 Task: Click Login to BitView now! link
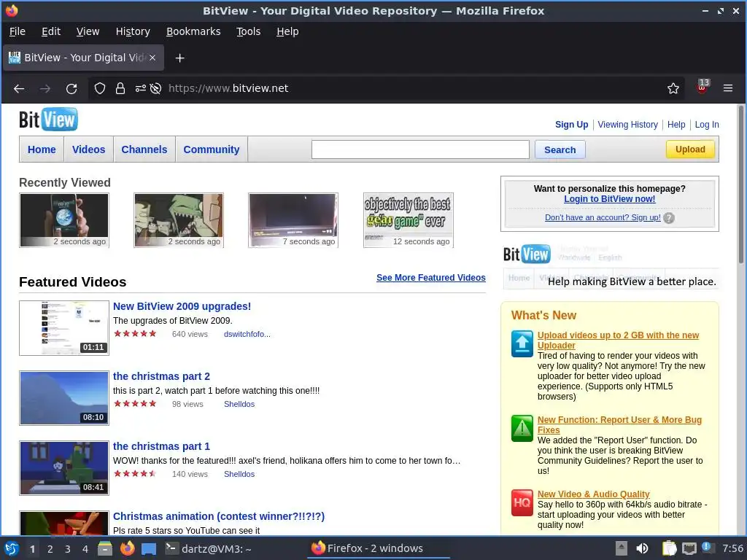pos(609,199)
